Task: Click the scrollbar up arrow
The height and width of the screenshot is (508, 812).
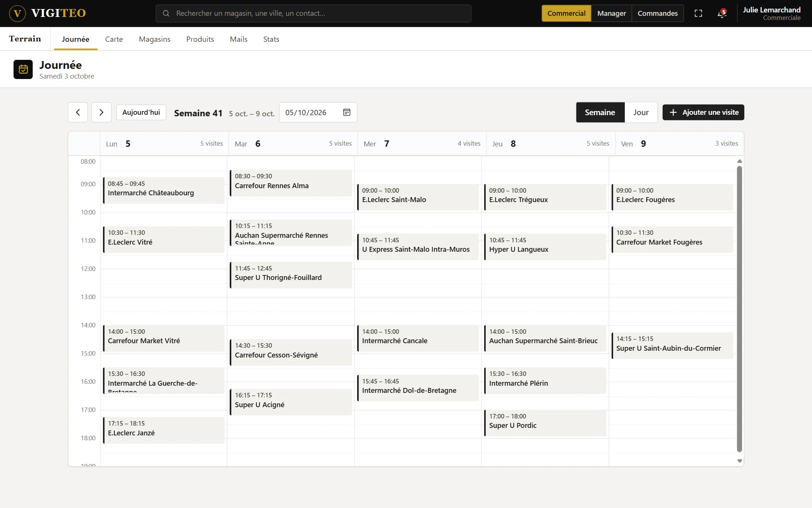Action: tap(739, 161)
